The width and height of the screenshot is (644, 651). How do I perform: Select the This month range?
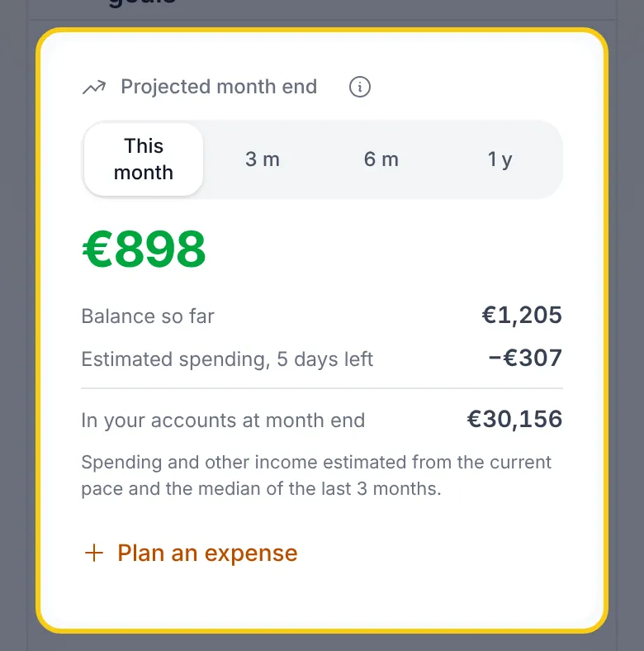[x=144, y=159]
